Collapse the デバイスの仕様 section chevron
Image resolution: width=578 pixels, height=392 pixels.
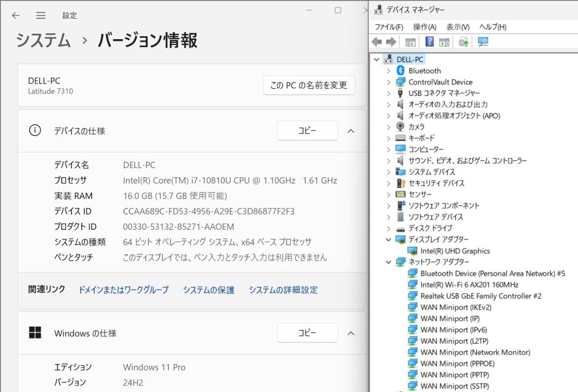(x=351, y=131)
